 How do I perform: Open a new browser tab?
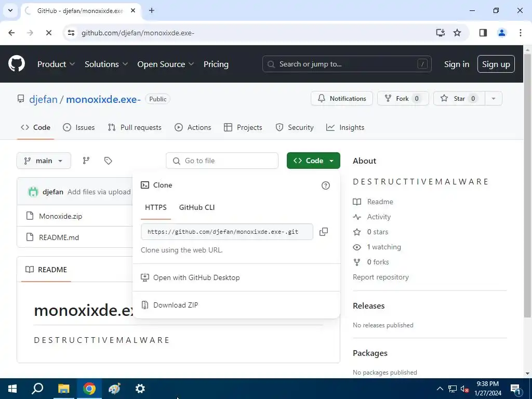tap(152, 10)
